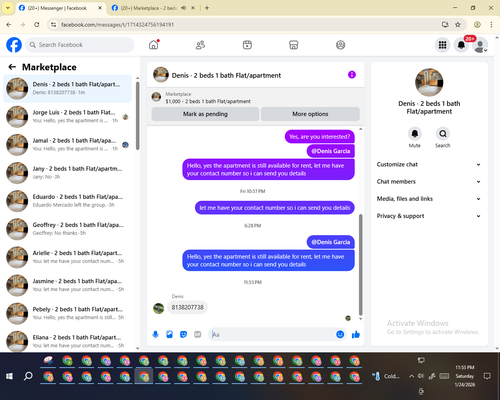Viewport: 500px width, 400px height.
Task: Open the Eliana conversation
Action: tap(67, 341)
